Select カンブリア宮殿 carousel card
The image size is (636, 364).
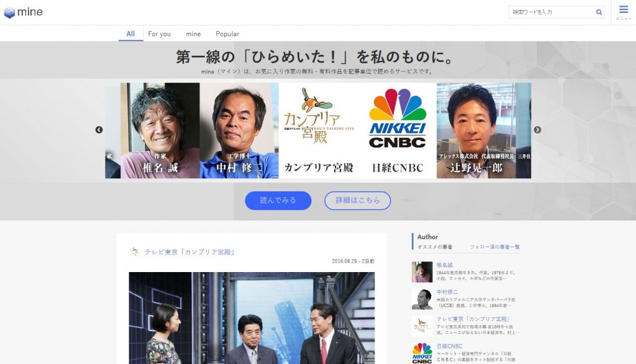(319, 130)
